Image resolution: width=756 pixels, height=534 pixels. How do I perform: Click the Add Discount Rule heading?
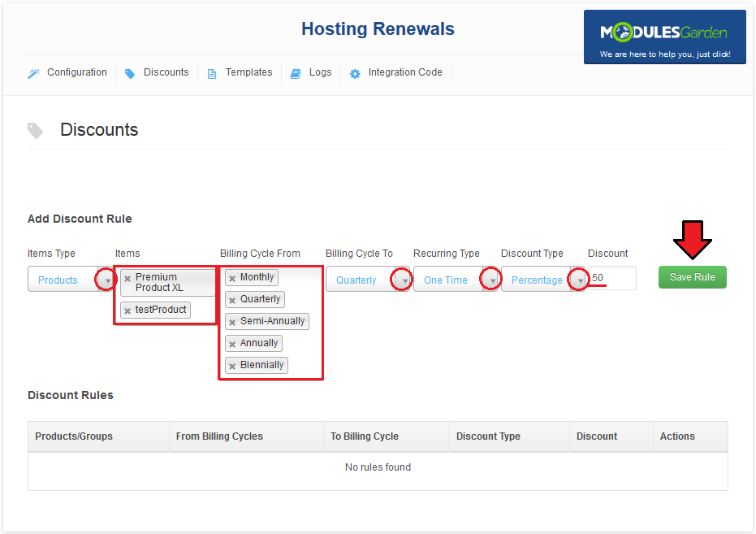click(x=80, y=219)
